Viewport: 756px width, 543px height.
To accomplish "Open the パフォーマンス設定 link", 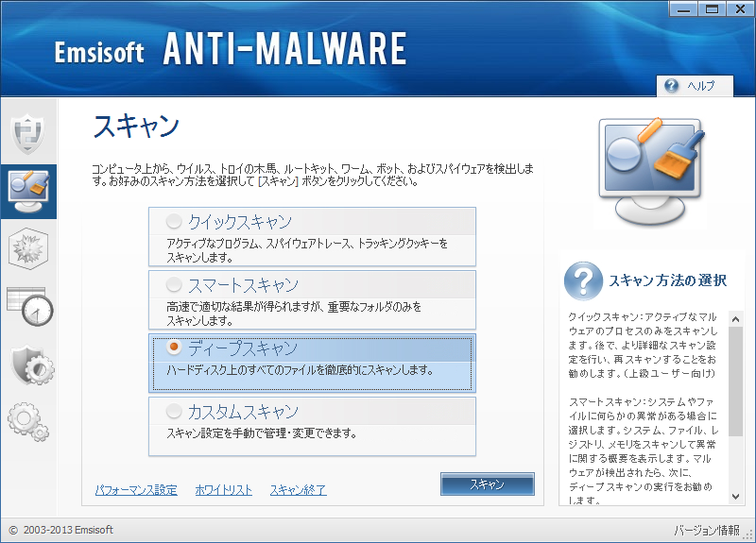I will coord(136,490).
